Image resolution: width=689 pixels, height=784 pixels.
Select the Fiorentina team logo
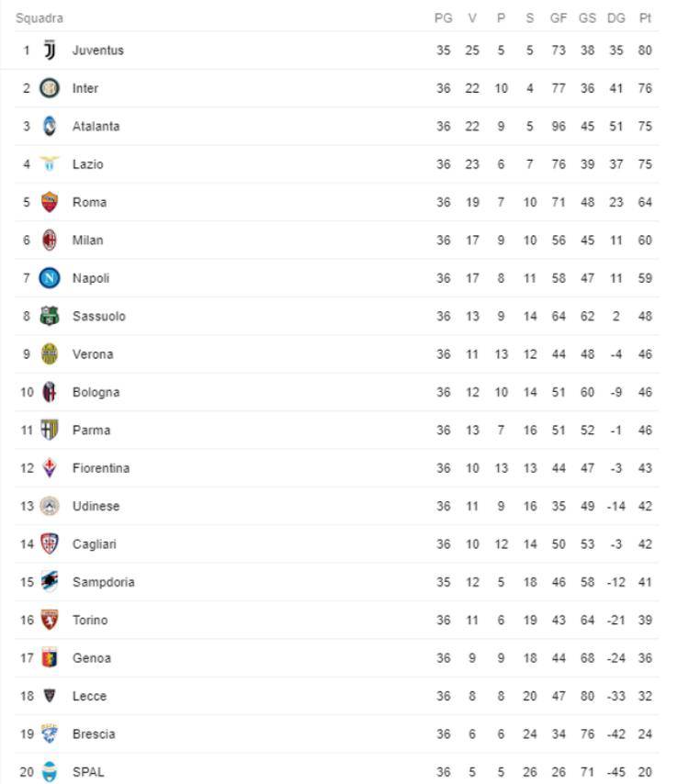coord(50,468)
